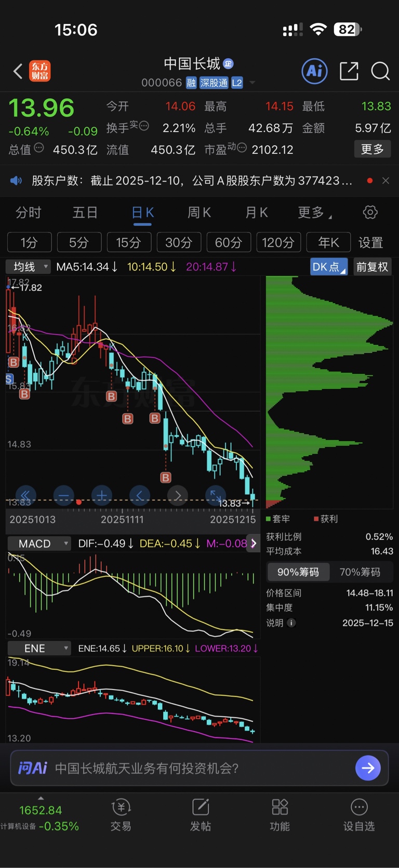
Task: Tap info icon beside 总值
Action: [x=39, y=148]
